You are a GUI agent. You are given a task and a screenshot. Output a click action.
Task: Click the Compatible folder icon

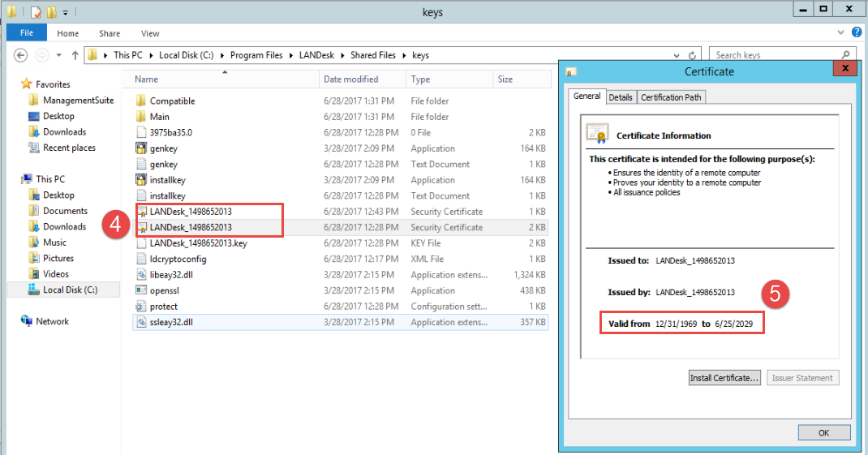click(x=140, y=101)
